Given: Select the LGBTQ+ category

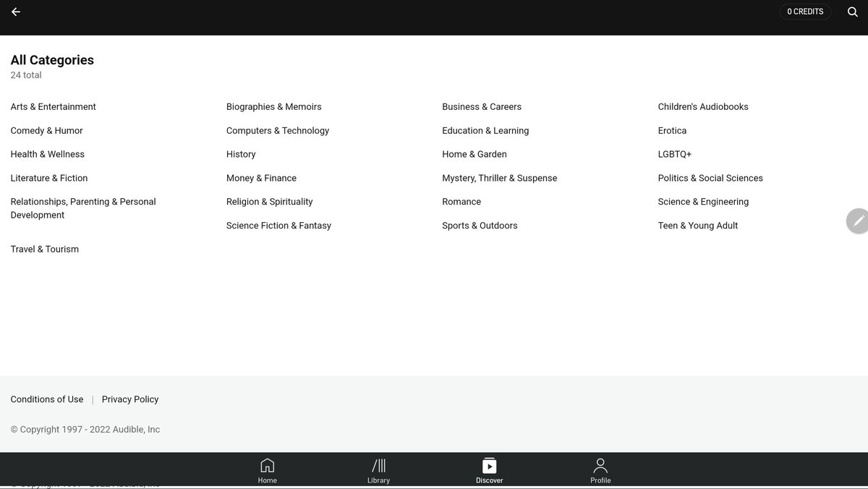Looking at the screenshot, I should coord(675,155).
